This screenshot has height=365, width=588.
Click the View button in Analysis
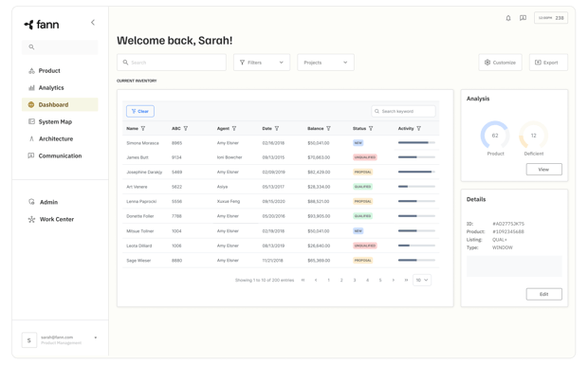click(x=543, y=170)
